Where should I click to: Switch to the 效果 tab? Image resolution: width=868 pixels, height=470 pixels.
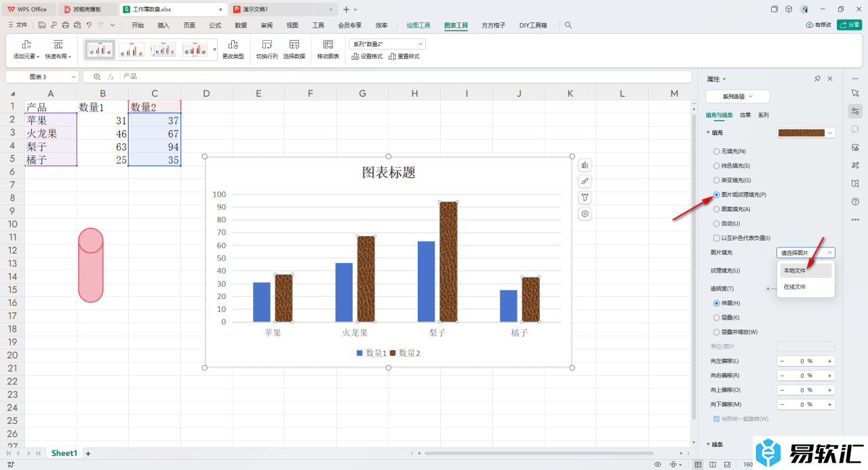[745, 115]
